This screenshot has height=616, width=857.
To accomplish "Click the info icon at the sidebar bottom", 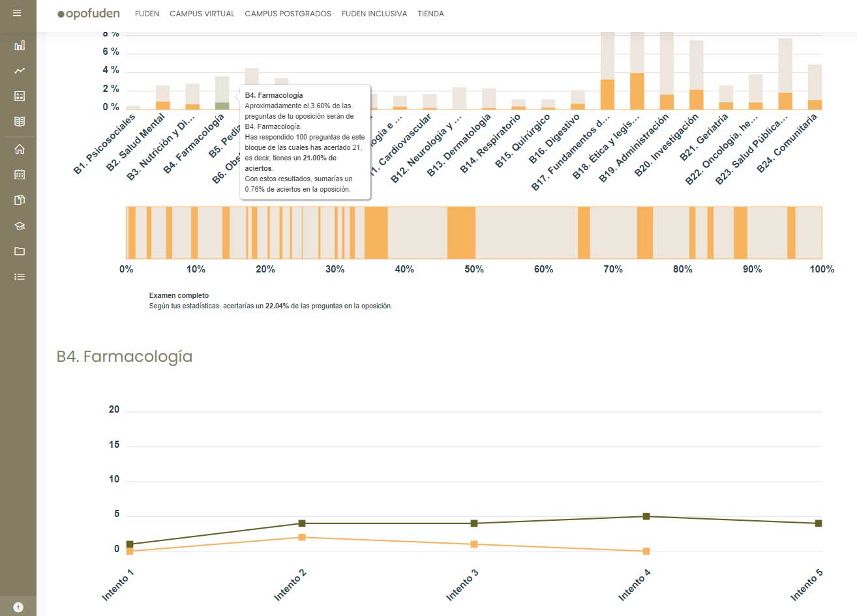I will pyautogui.click(x=18, y=607).
